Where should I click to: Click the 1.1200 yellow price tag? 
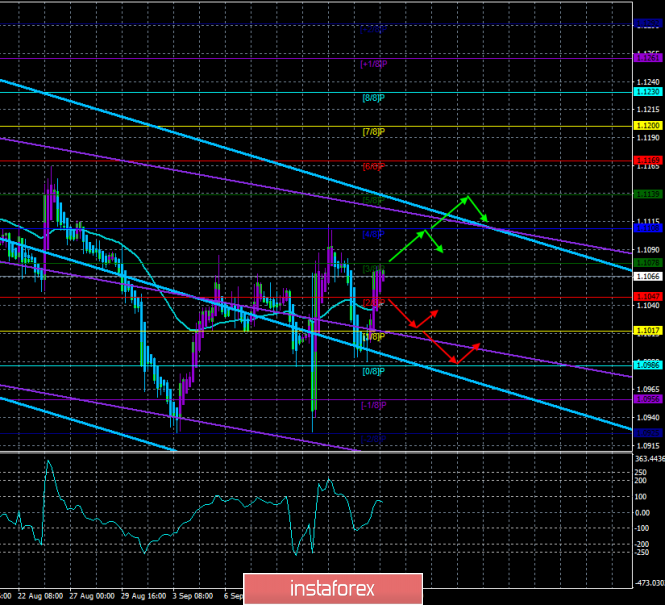(x=648, y=126)
